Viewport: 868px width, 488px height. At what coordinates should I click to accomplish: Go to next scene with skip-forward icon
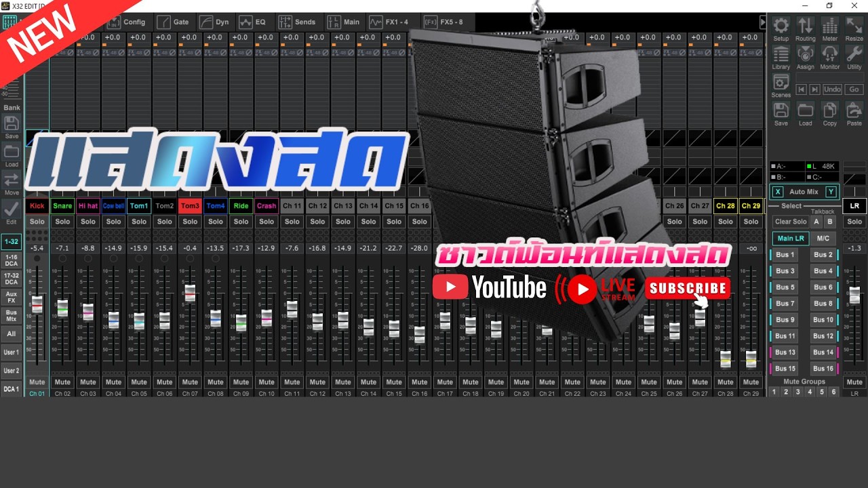(814, 89)
